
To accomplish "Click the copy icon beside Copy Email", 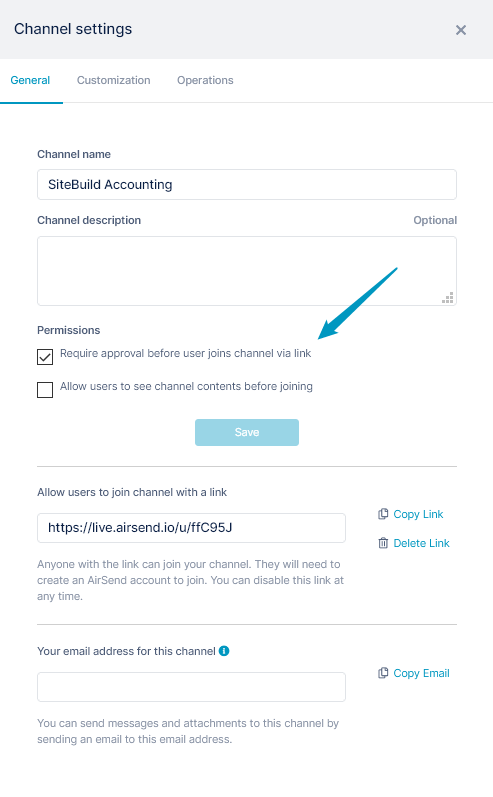I will [383, 673].
